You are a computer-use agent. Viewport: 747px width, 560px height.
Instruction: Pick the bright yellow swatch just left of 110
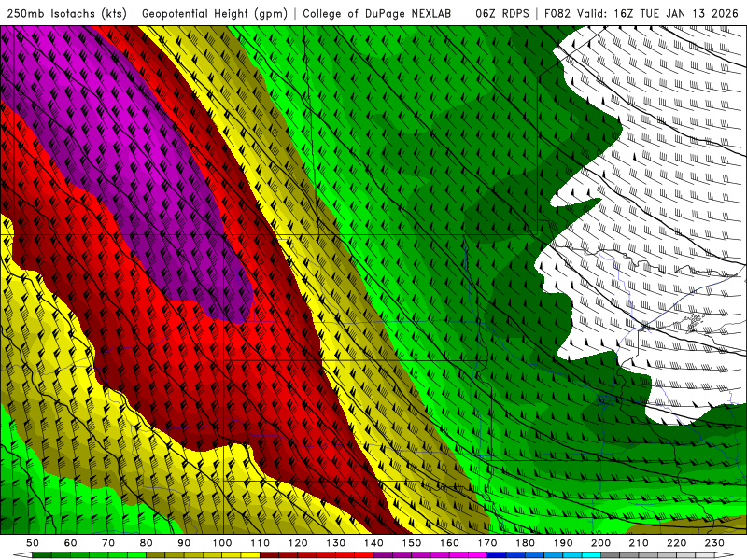(x=250, y=555)
